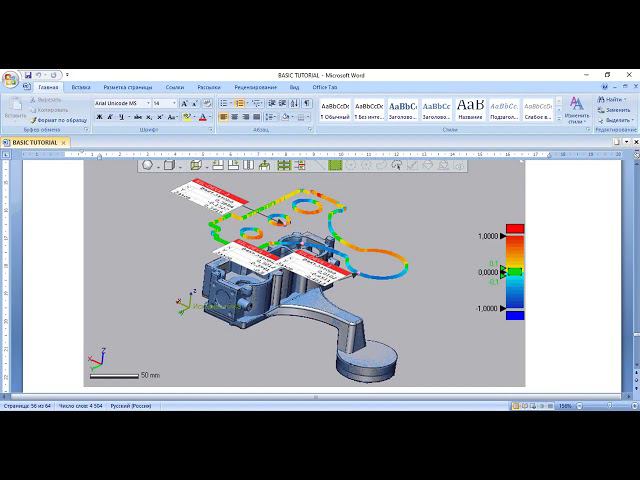Click Формат по образцу format painter
Viewport: 640px width, 480px height.
[x=58, y=120]
